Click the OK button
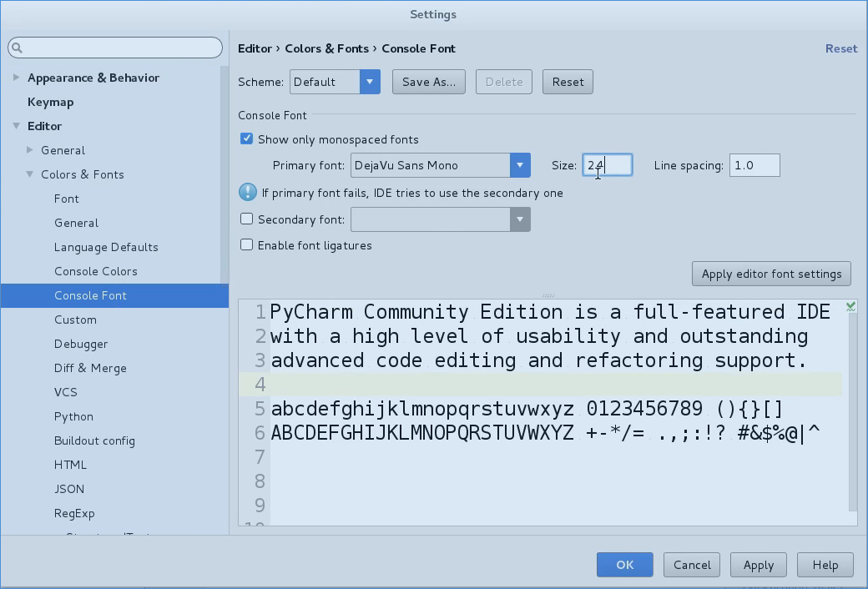This screenshot has width=868, height=589. tap(625, 565)
